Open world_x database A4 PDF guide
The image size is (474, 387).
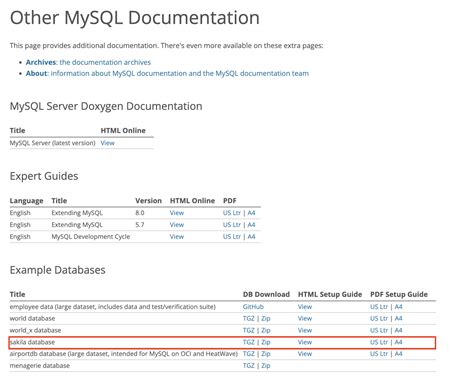pyautogui.click(x=398, y=330)
